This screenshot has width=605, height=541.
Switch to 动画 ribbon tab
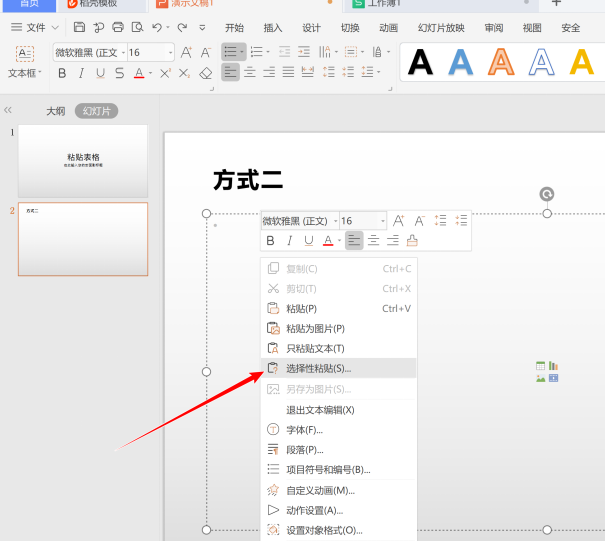(x=389, y=28)
